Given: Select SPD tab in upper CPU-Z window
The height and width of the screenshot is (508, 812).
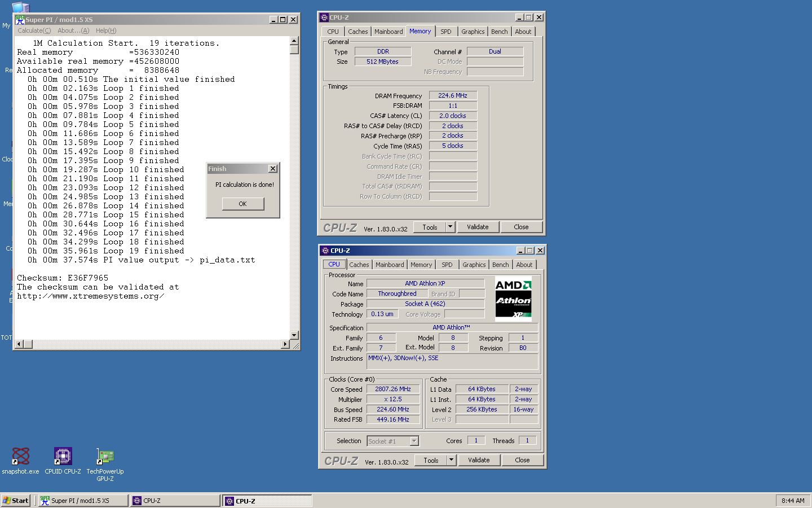Looking at the screenshot, I should click(x=446, y=32).
